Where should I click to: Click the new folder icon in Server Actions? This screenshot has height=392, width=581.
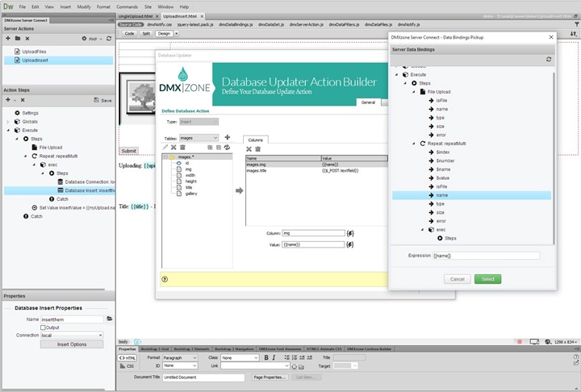point(18,39)
